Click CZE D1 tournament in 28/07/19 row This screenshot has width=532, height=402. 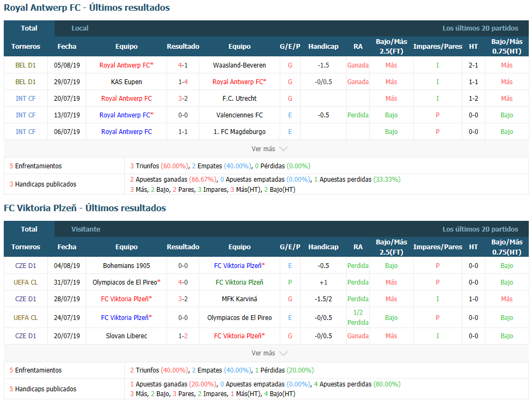click(25, 299)
